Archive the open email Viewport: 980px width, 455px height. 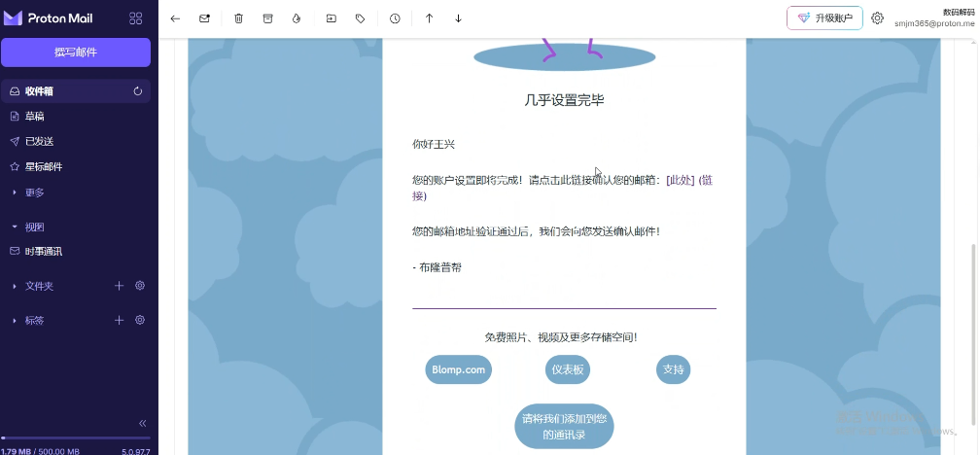[267, 18]
